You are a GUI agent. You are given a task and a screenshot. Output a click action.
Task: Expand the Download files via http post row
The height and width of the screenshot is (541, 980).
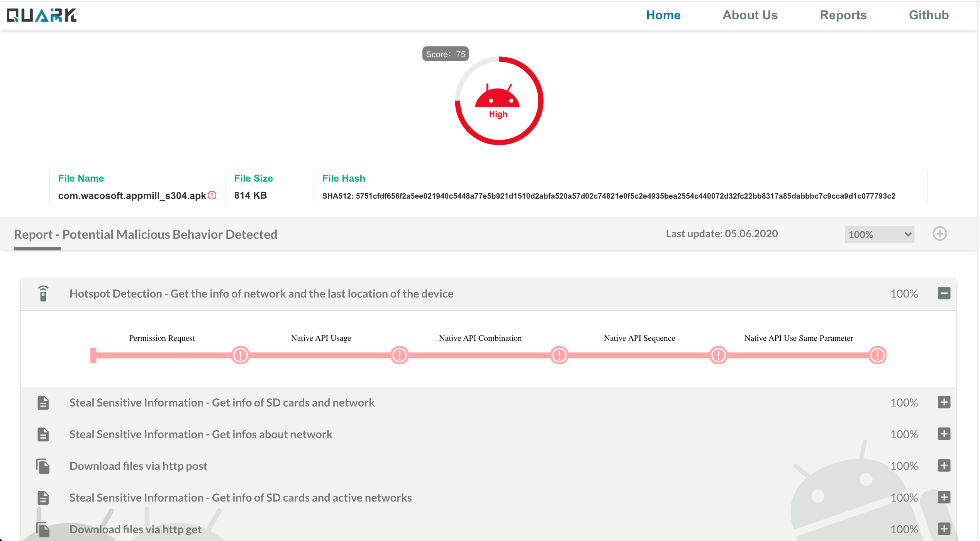944,465
